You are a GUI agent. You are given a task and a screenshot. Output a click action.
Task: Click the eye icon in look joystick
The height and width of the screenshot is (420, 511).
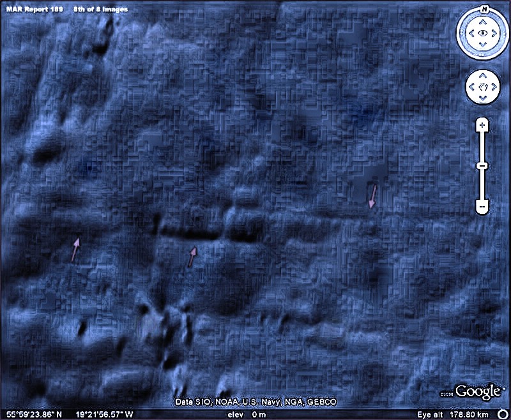pos(483,33)
